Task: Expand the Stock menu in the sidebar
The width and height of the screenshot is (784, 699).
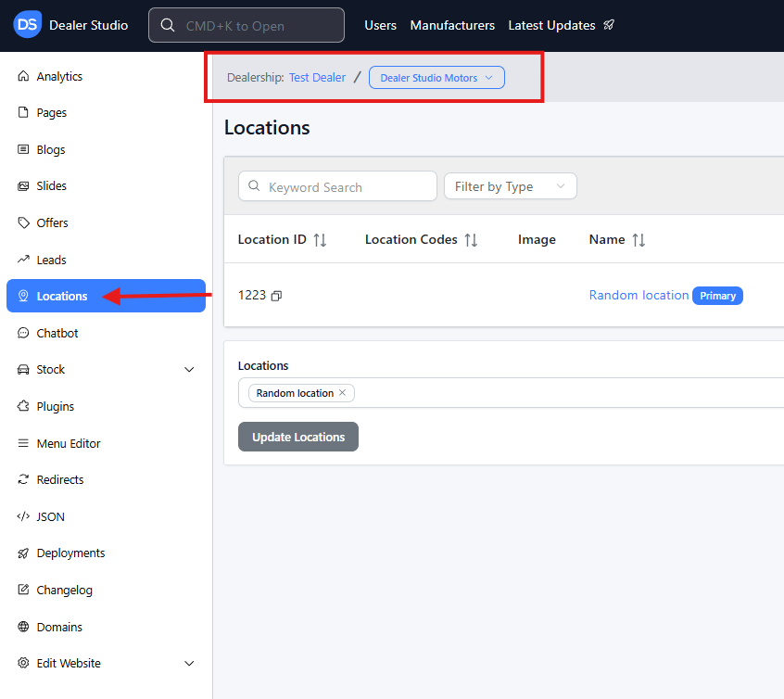Action: (x=189, y=370)
